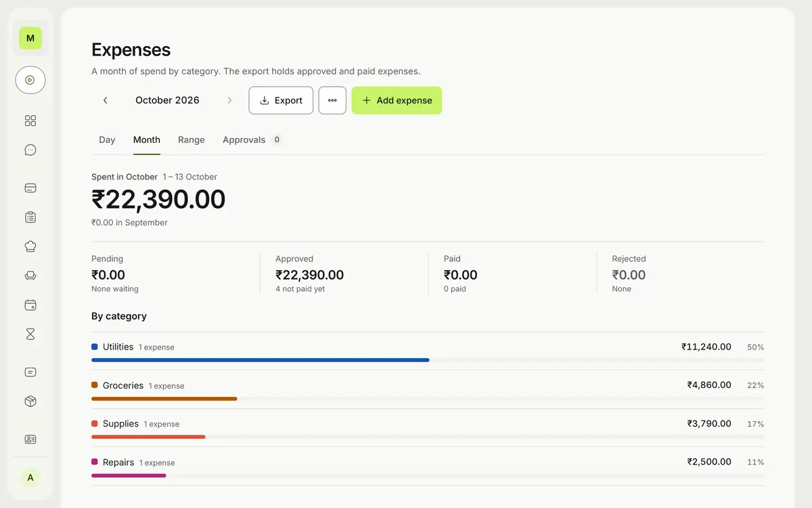
Task: Click the magenta Repairs color square
Action: [x=95, y=462]
